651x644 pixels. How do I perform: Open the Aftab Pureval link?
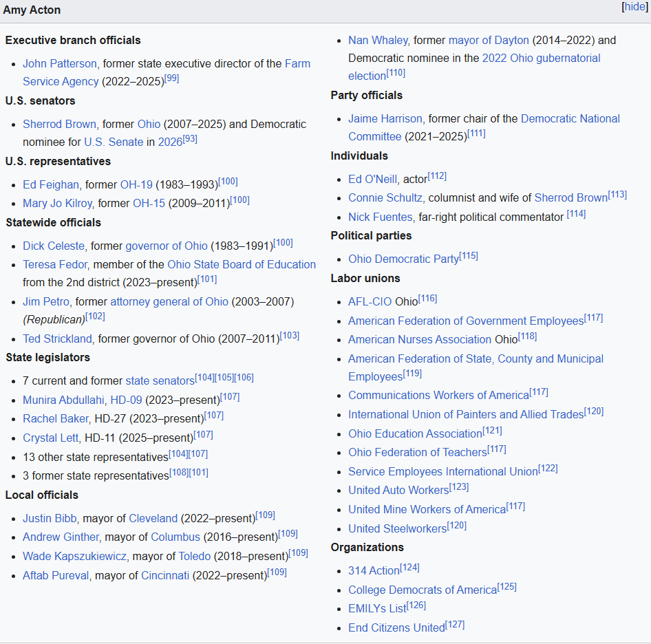point(56,575)
